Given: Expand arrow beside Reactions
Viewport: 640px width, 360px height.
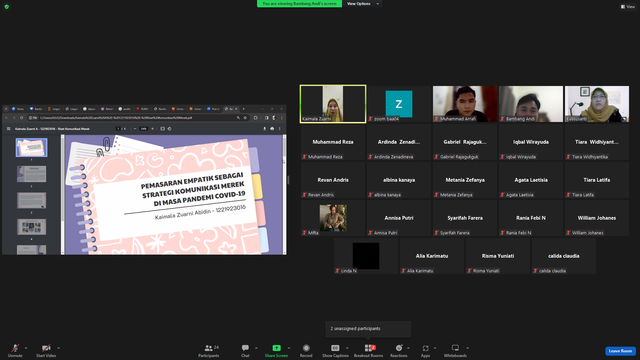Looking at the screenshot, I should coord(408,348).
